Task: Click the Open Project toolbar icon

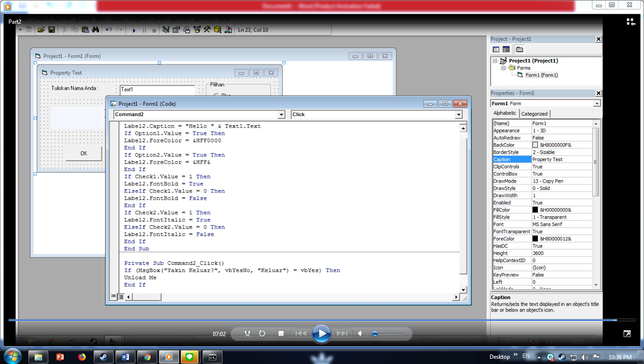Action: [x=41, y=30]
